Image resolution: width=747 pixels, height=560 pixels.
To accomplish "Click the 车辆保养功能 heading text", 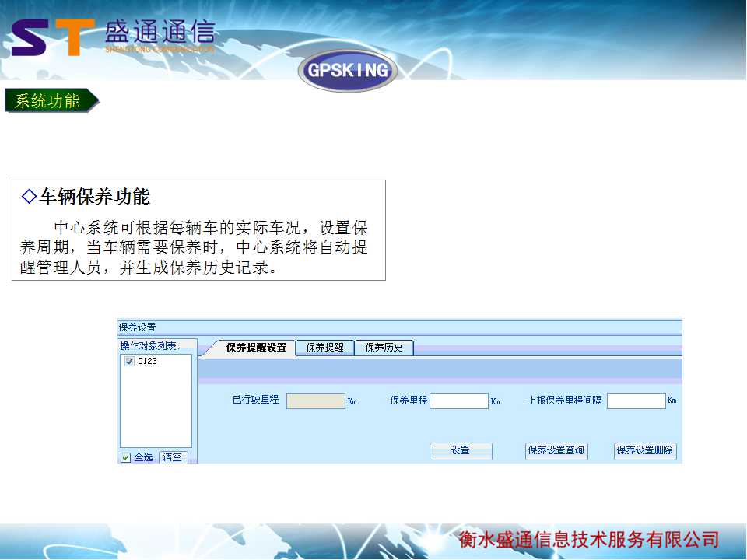I will click(95, 197).
